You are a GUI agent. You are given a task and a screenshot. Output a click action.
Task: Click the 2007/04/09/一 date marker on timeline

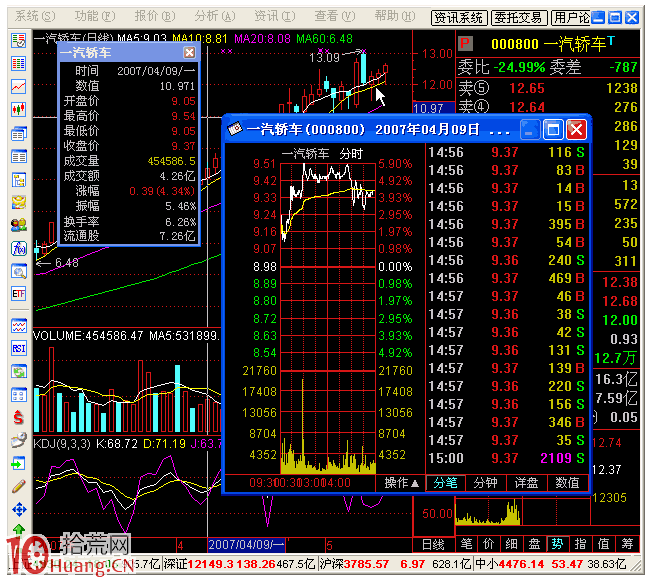pos(247,544)
